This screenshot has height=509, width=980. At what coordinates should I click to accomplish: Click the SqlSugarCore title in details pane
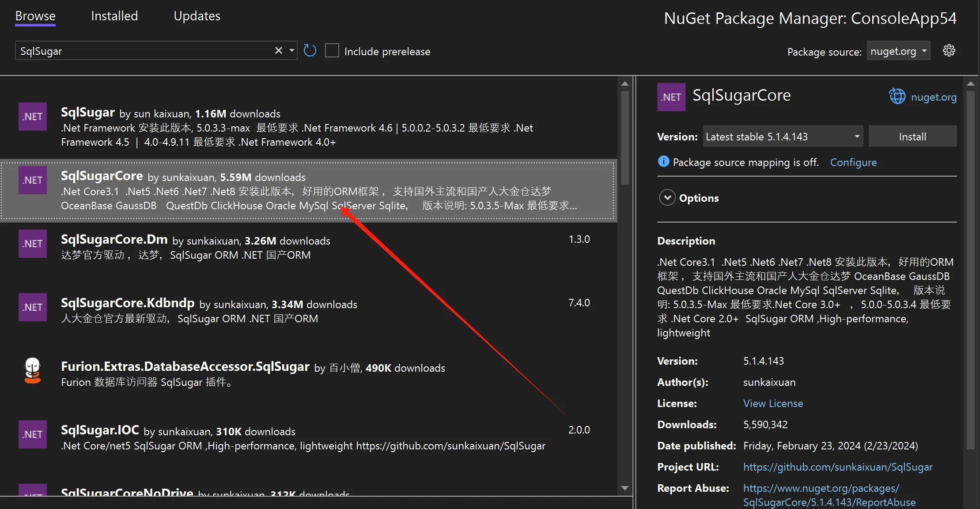[742, 95]
